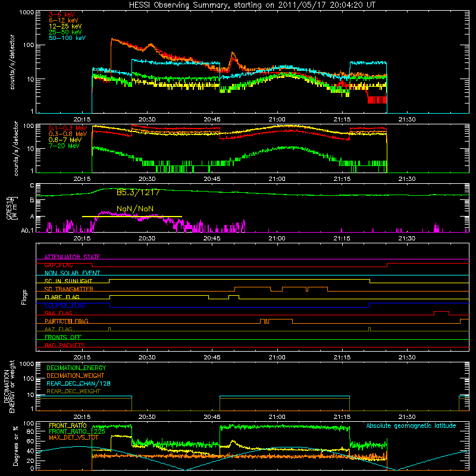This screenshot has height=476, width=476.
Task: Select the ECLIPSE_FLAG label
Action: (65, 305)
